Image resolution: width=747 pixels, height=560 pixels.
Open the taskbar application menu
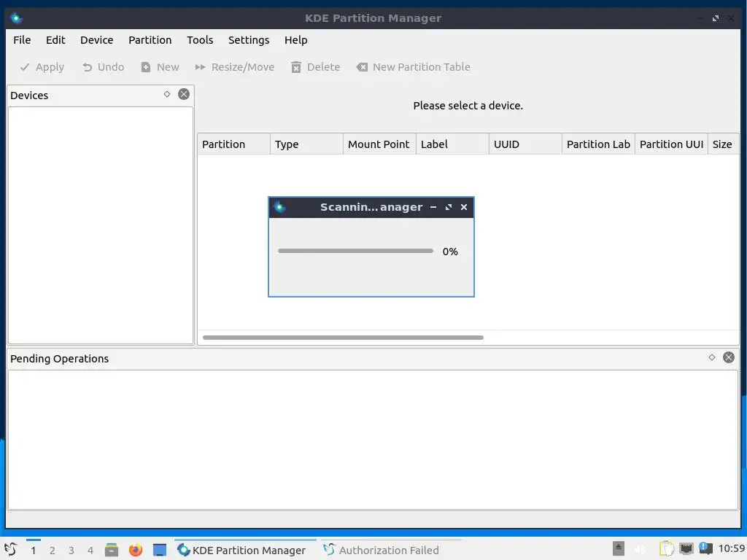(x=11, y=550)
